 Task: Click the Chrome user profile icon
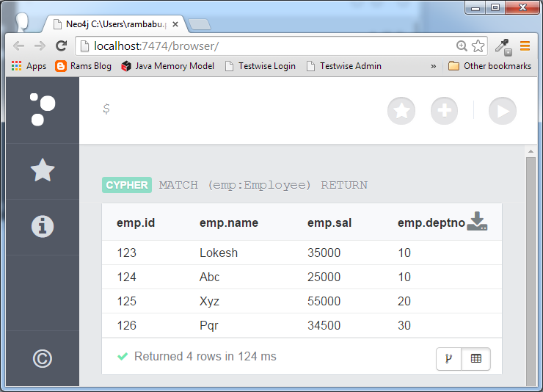click(23, 23)
